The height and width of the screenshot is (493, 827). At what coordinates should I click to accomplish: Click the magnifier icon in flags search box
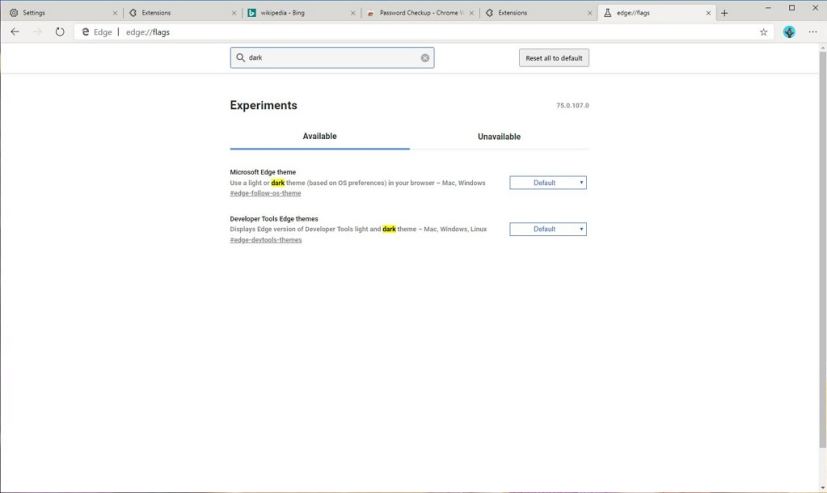click(241, 57)
